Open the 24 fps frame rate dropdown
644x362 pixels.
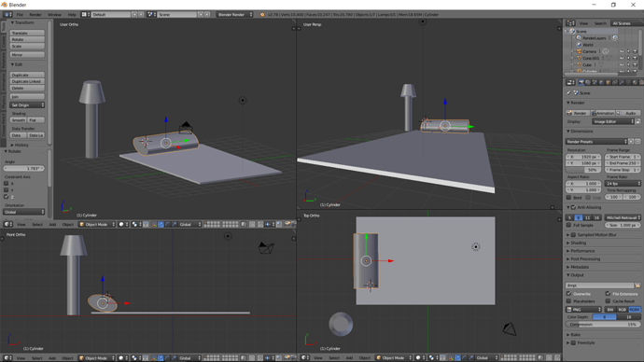[623, 184]
